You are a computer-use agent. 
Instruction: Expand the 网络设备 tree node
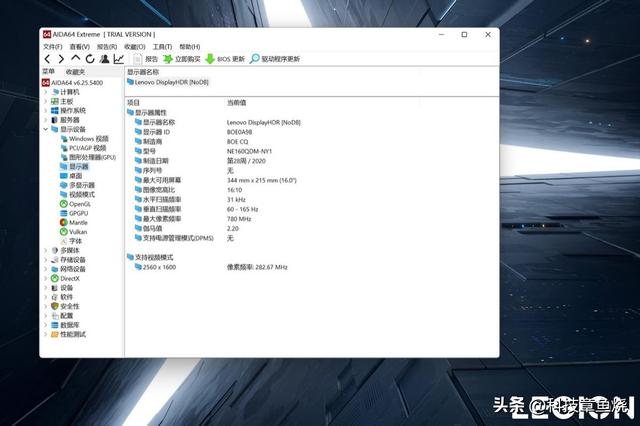46,269
